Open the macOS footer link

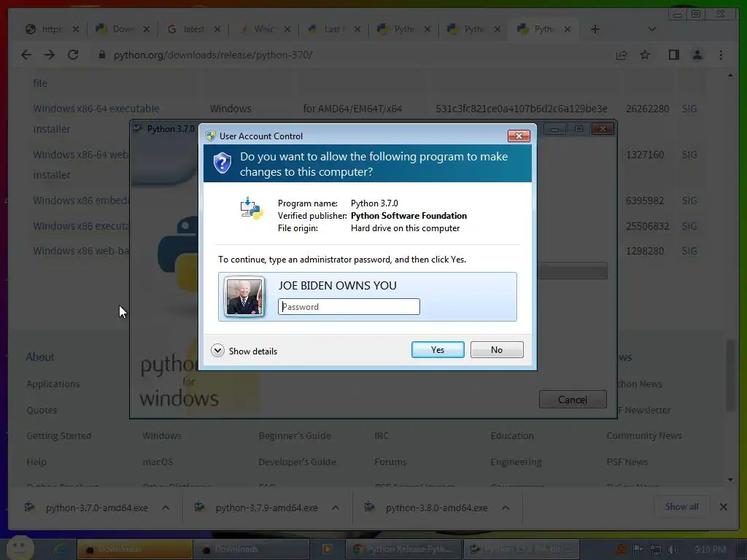point(158,462)
